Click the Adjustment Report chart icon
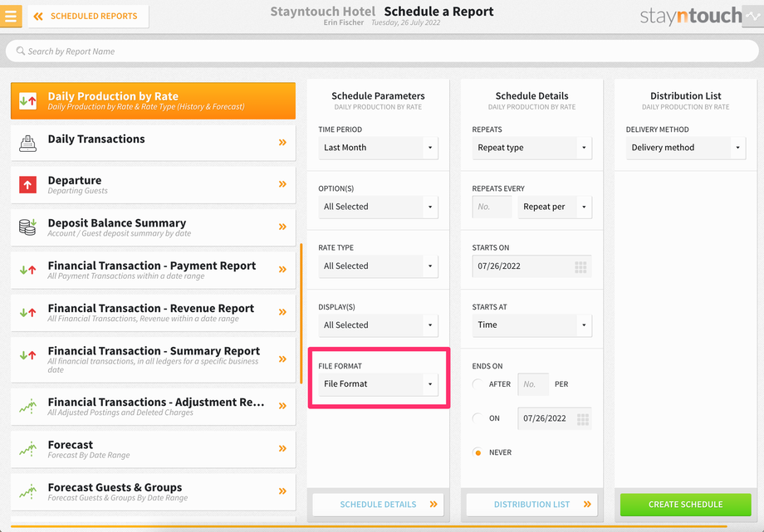The image size is (764, 532). (27, 407)
